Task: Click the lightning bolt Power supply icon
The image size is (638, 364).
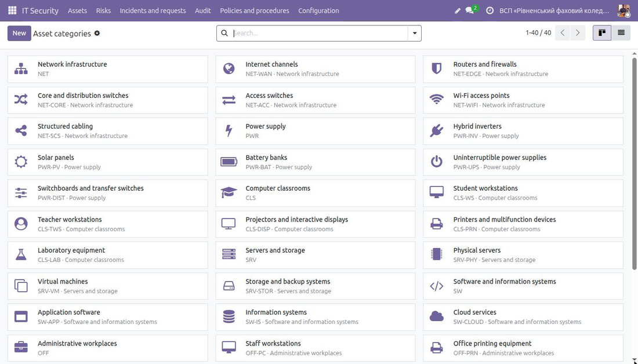Action: click(x=229, y=130)
